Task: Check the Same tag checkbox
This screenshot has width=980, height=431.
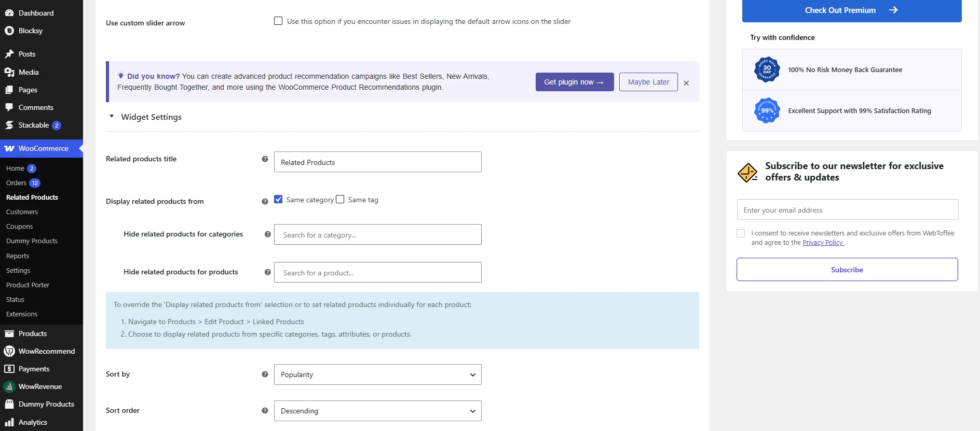Action: [x=340, y=199]
